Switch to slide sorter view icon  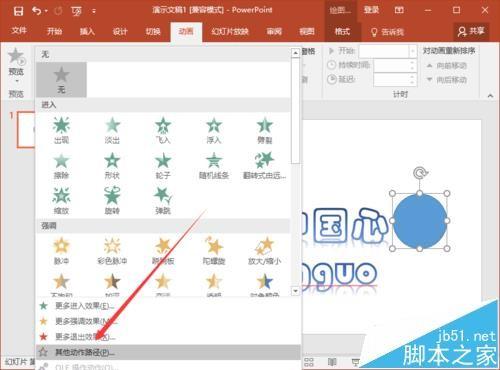[309, 362]
